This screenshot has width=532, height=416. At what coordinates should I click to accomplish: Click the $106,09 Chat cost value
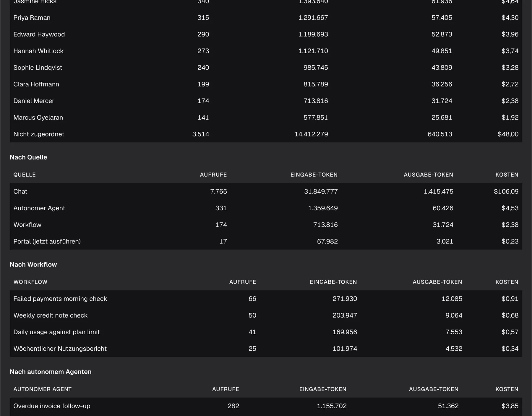[506, 191]
